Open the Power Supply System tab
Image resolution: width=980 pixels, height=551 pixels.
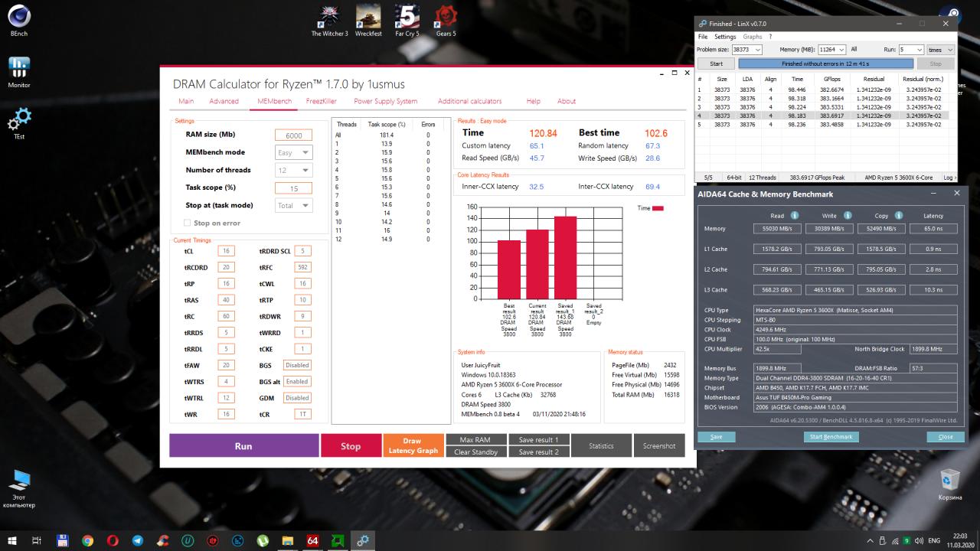point(386,101)
